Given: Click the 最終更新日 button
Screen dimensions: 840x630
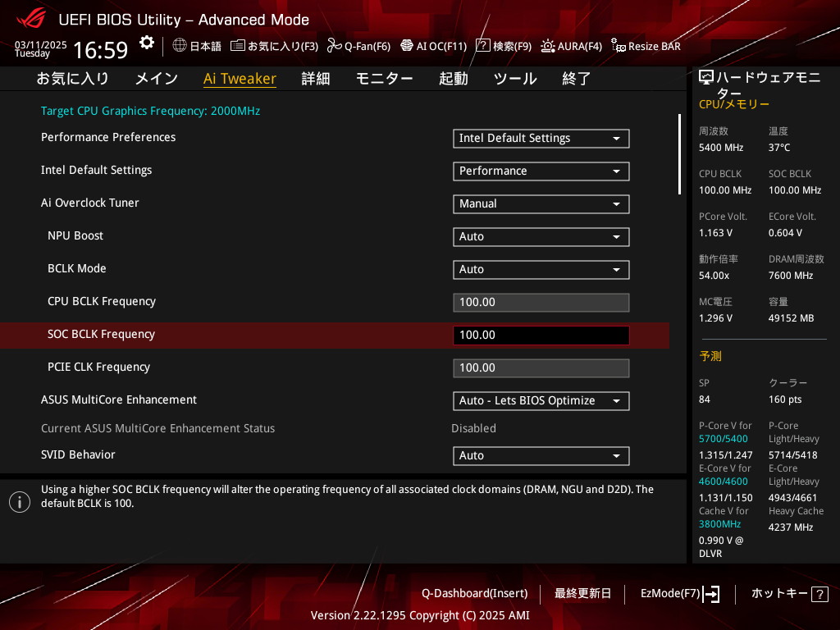Looking at the screenshot, I should click(x=582, y=594).
